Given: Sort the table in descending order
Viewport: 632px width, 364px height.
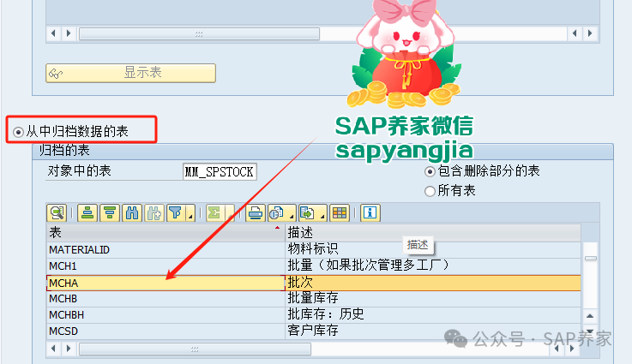Looking at the screenshot, I should [110, 213].
